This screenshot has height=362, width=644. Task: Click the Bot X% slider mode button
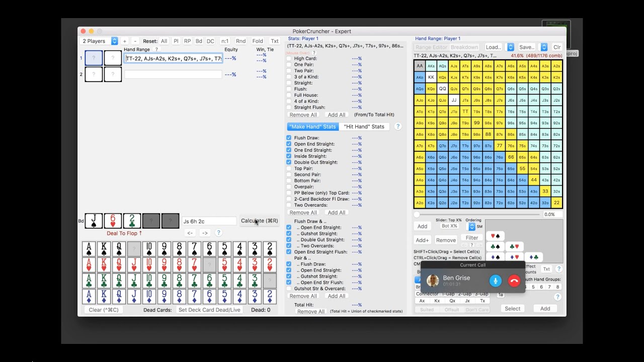tap(449, 226)
